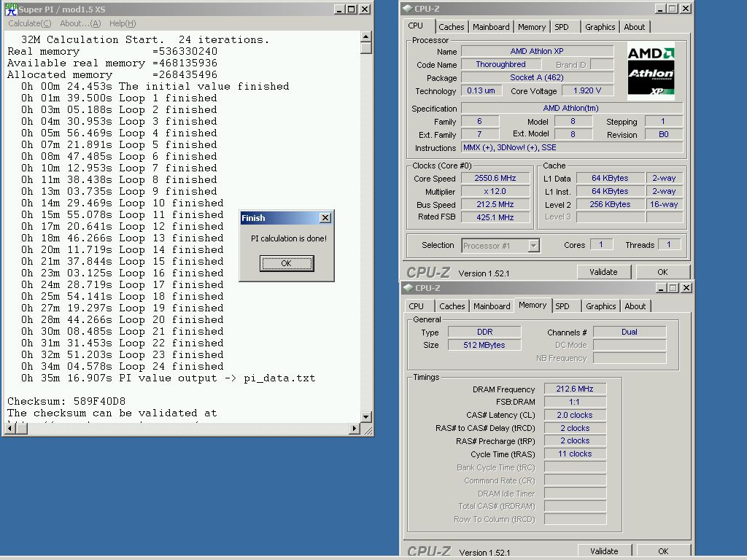Open the Help menu in Super PI
Screen dimensions: 747x560
point(123,23)
